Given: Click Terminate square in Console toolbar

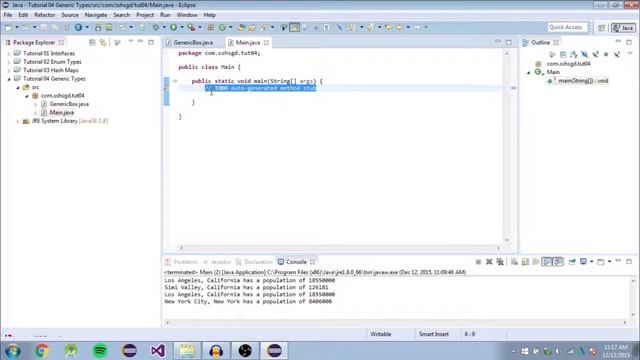Looking at the screenshot, I should [x=478, y=262].
